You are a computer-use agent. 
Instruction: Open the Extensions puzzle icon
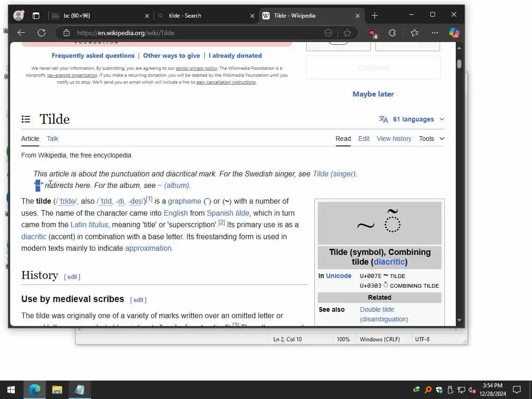392,33
